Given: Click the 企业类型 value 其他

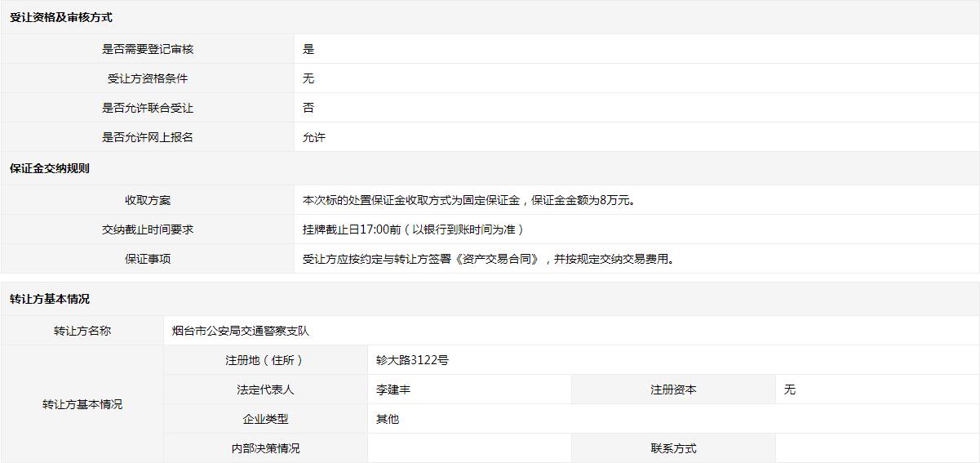Looking at the screenshot, I should [x=388, y=419].
